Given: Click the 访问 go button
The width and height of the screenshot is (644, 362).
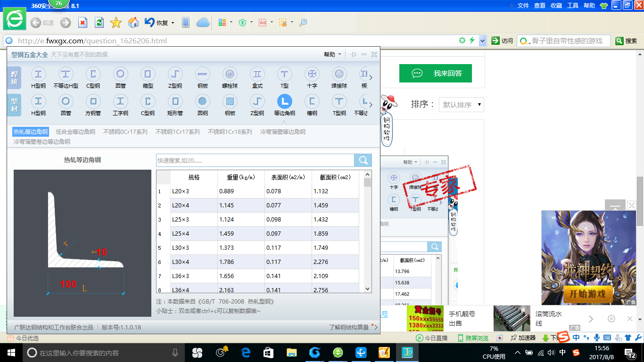Looking at the screenshot, I should [x=502, y=41].
